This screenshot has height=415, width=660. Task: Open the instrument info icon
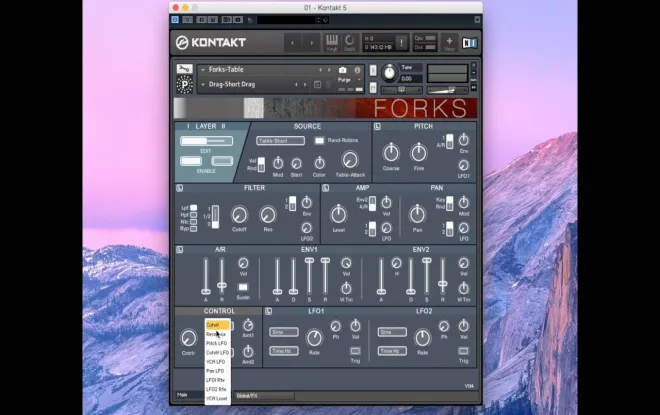point(357,70)
